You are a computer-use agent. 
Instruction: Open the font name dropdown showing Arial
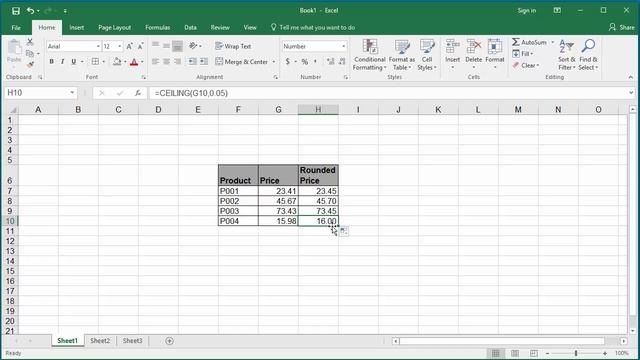click(x=98, y=46)
